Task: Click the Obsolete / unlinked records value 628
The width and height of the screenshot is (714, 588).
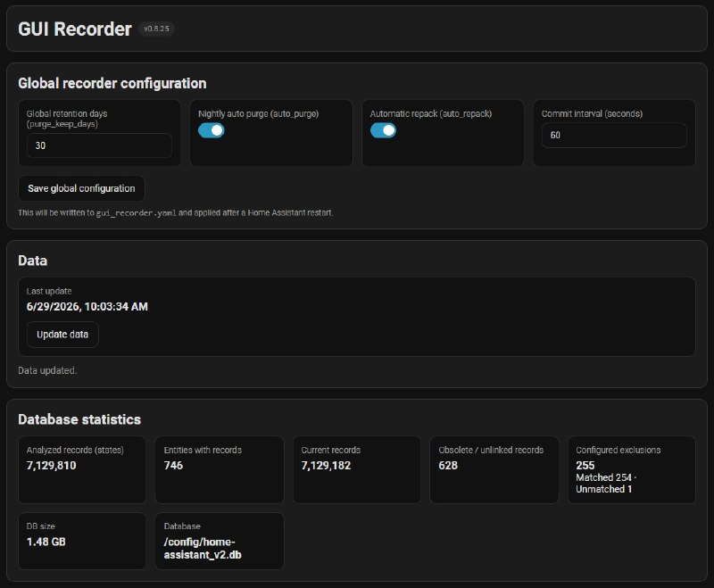Action: pyautogui.click(x=448, y=466)
